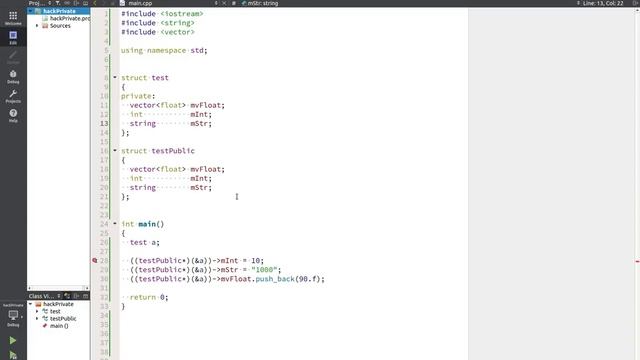
Task: Start debugging with the Run-Debug button
Action: pos(13,356)
